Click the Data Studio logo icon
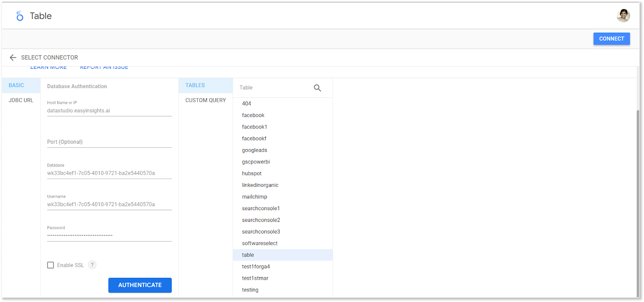644x302 pixels. (x=20, y=16)
